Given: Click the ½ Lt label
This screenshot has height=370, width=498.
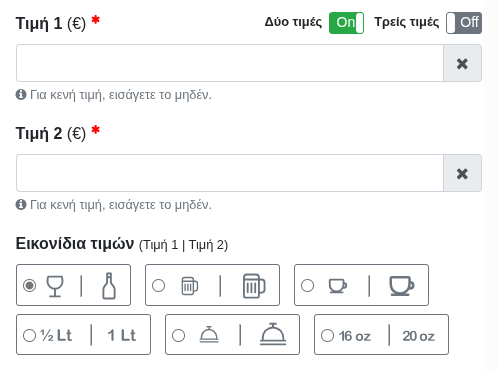Looking at the screenshot, I should (x=56, y=335).
